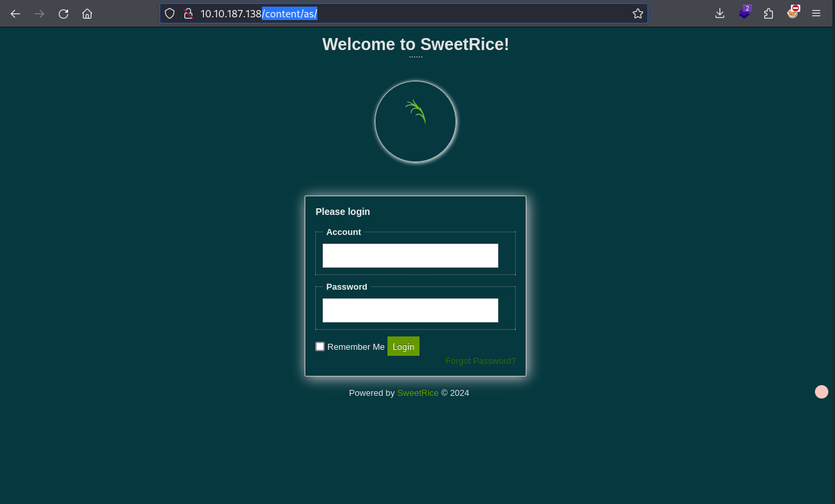This screenshot has height=504, width=835.
Task: Click the browser forward arrow
Action: (x=39, y=13)
